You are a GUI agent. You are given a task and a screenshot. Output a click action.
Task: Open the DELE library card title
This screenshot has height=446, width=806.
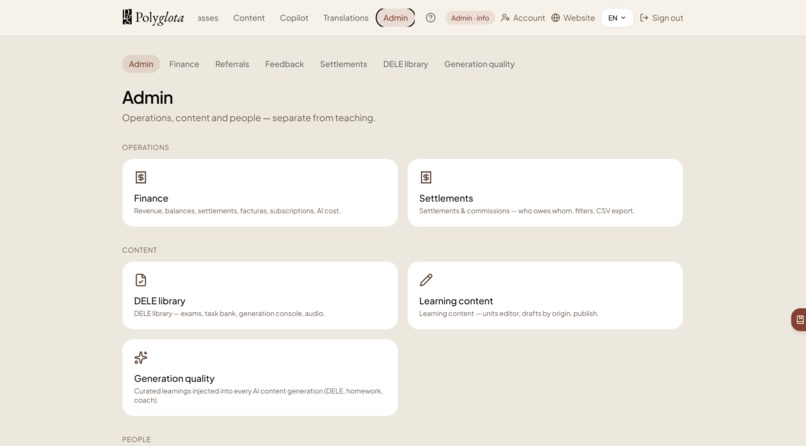click(159, 301)
